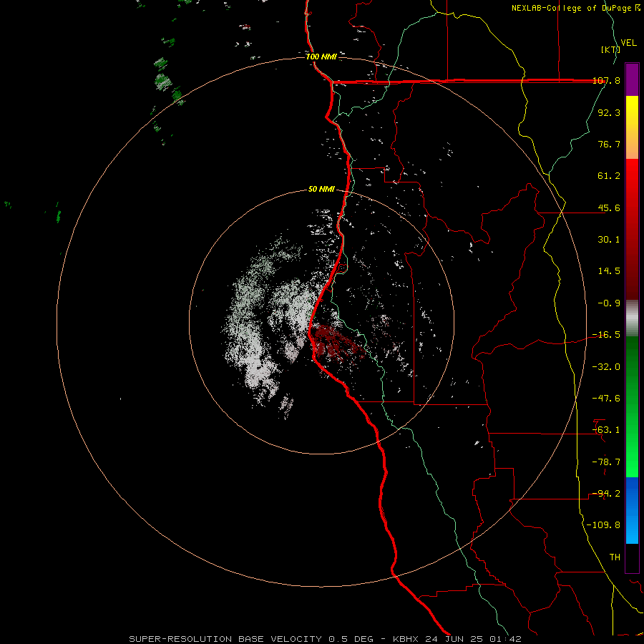Click the 50 NMI range ring label
The width and height of the screenshot is (644, 644).
point(321,189)
